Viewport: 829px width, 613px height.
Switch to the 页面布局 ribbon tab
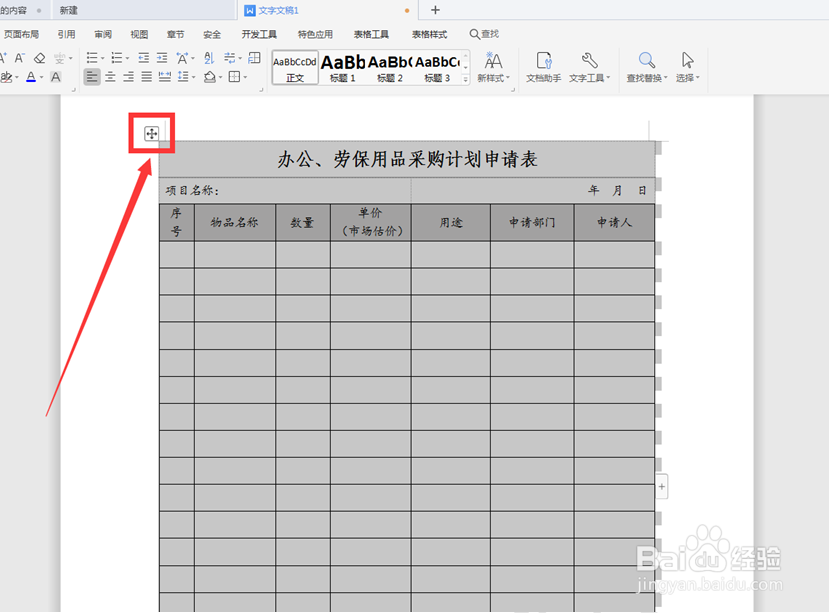click(x=22, y=33)
